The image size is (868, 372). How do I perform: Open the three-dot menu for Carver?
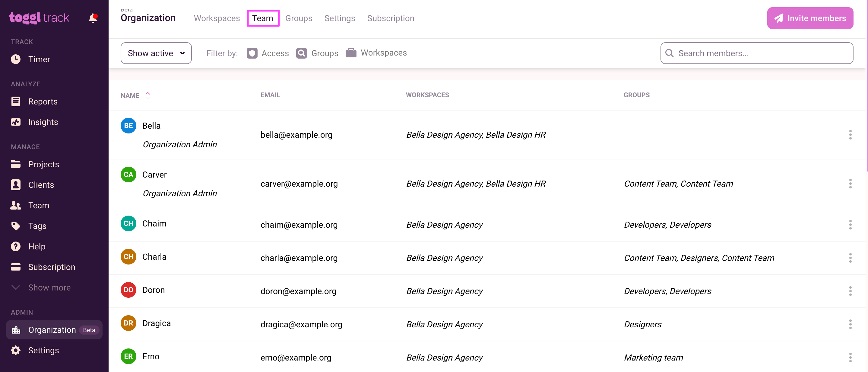click(x=850, y=184)
